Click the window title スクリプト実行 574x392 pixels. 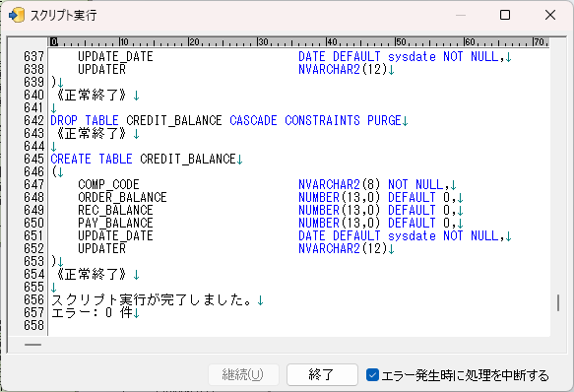63,16
